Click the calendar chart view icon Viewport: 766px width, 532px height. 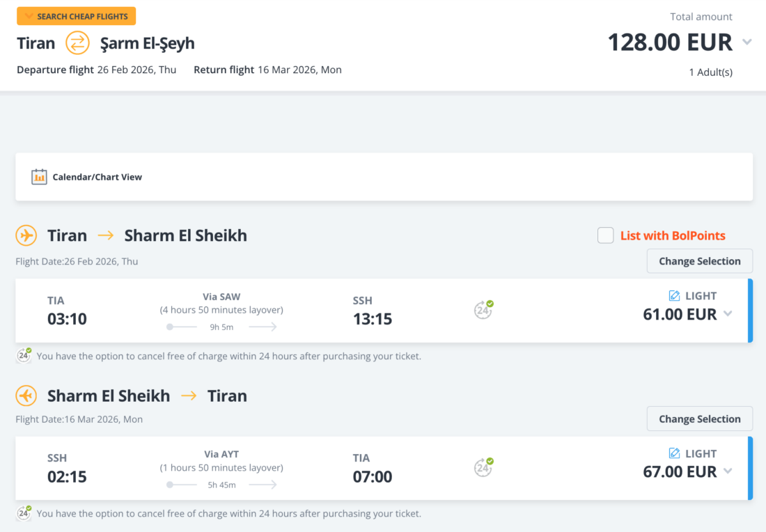click(x=39, y=177)
